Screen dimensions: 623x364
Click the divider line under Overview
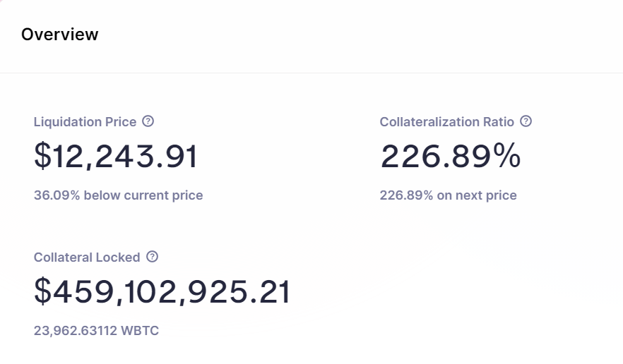(x=311, y=73)
